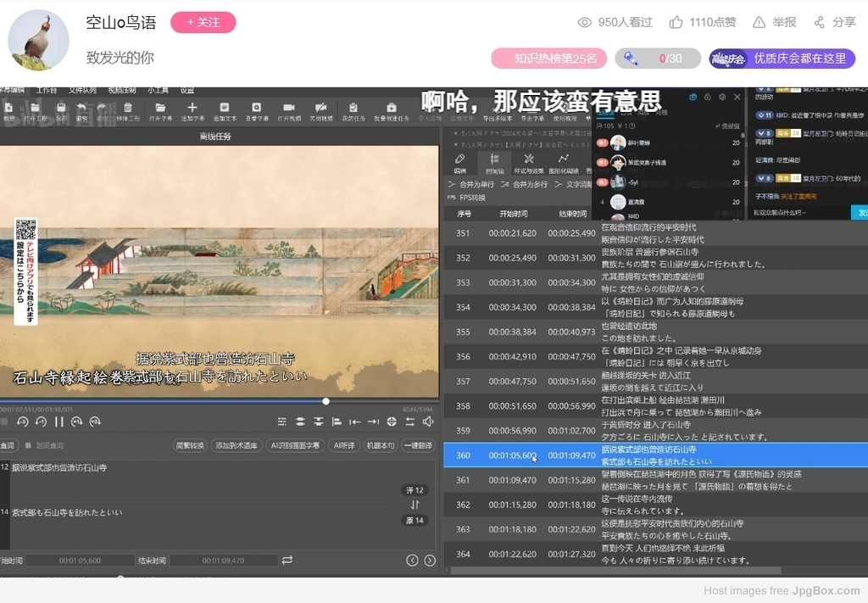Go to the previous subtitle with the left circle arrow
Viewport: 868px width, 603px height.
click(412, 561)
